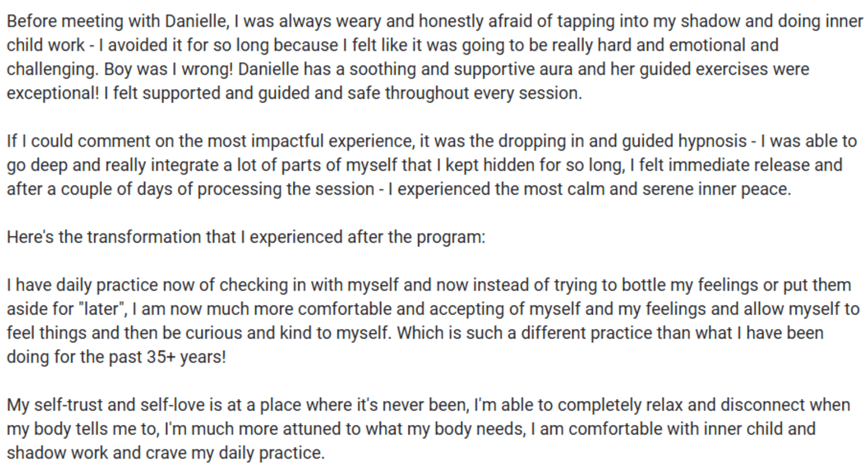Click the words "checking in"
Image resolution: width=868 pixels, height=472 pixels.
pyautogui.click(x=262, y=286)
